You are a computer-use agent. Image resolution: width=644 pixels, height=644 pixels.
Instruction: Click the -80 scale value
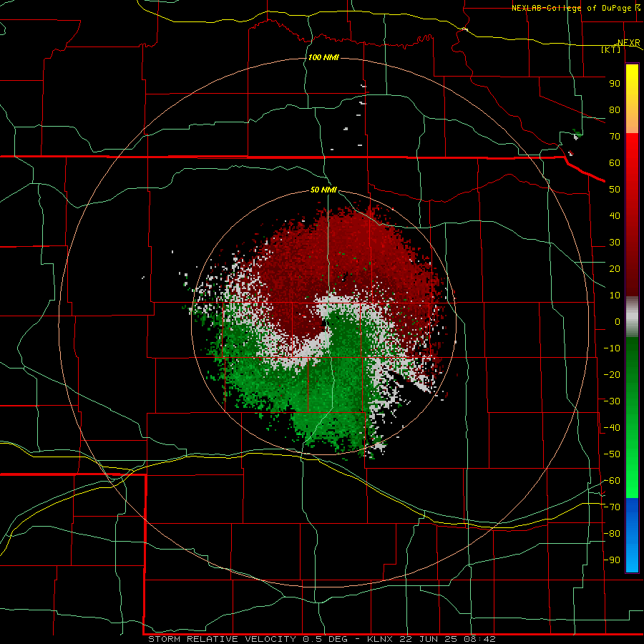point(612,534)
